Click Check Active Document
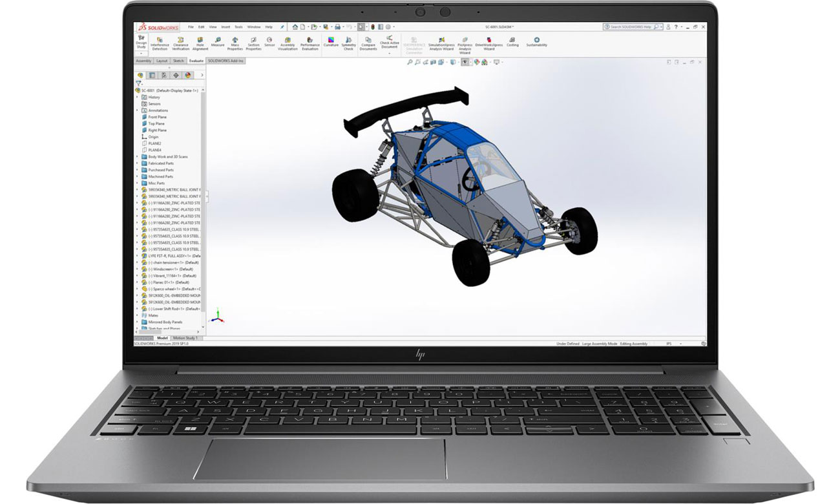 click(390, 42)
